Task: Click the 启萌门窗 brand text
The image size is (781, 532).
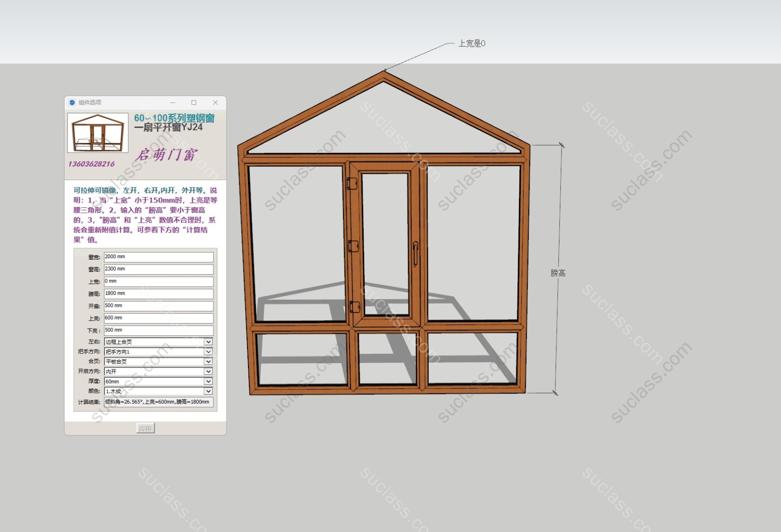Action: 166,155
